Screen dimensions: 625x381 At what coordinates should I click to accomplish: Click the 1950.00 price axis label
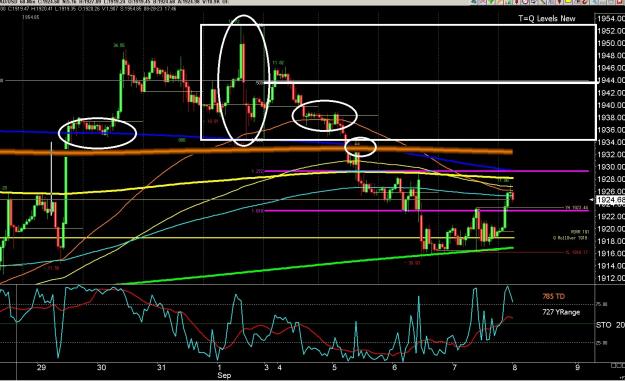point(611,43)
